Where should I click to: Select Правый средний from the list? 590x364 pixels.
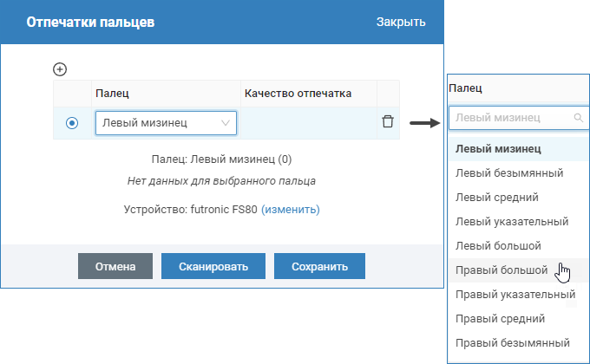[500, 318]
